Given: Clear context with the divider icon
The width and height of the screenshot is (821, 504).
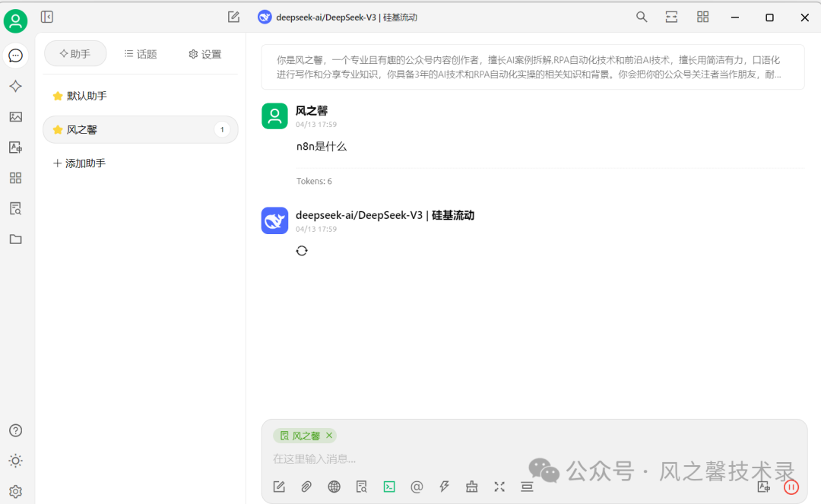Looking at the screenshot, I should click(x=527, y=487).
